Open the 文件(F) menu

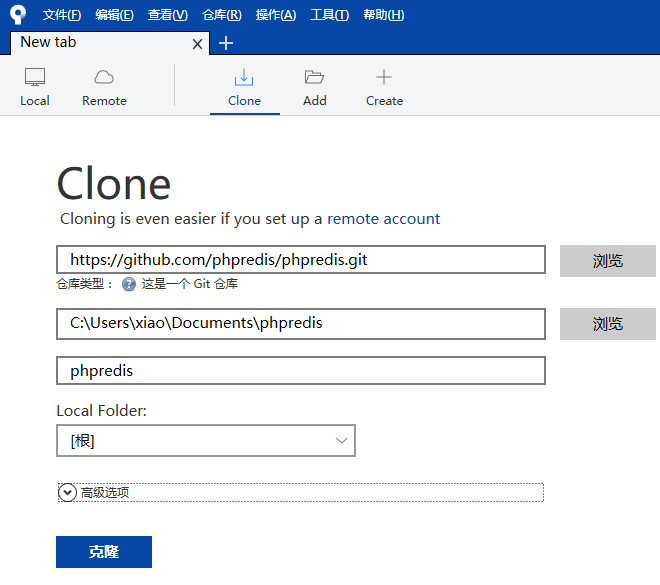coord(62,15)
